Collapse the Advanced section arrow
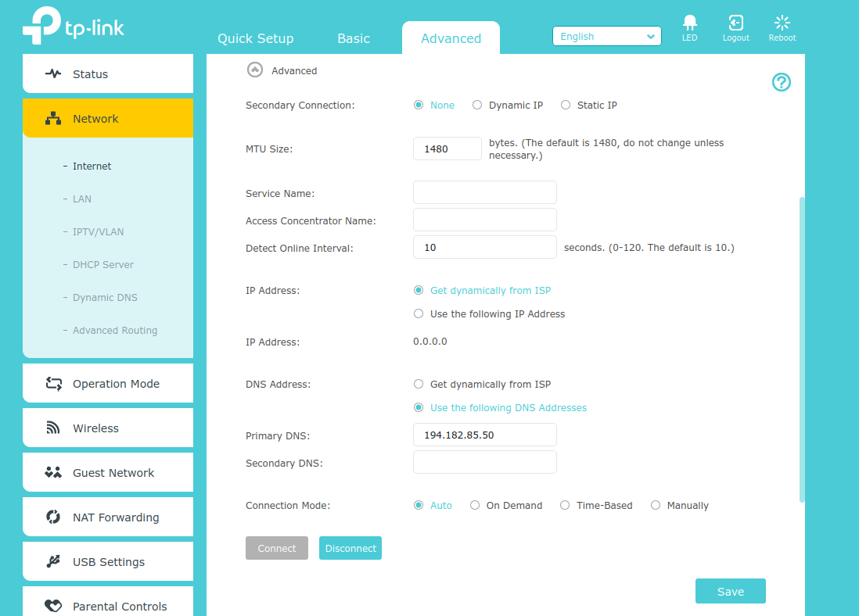 254,70
